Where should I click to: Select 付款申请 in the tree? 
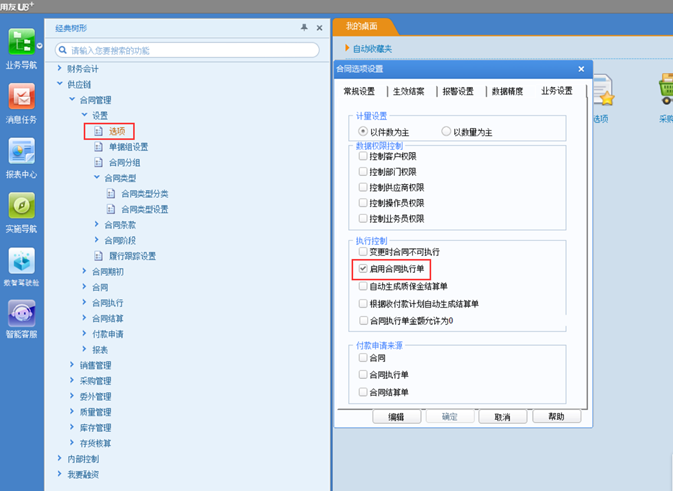(108, 334)
